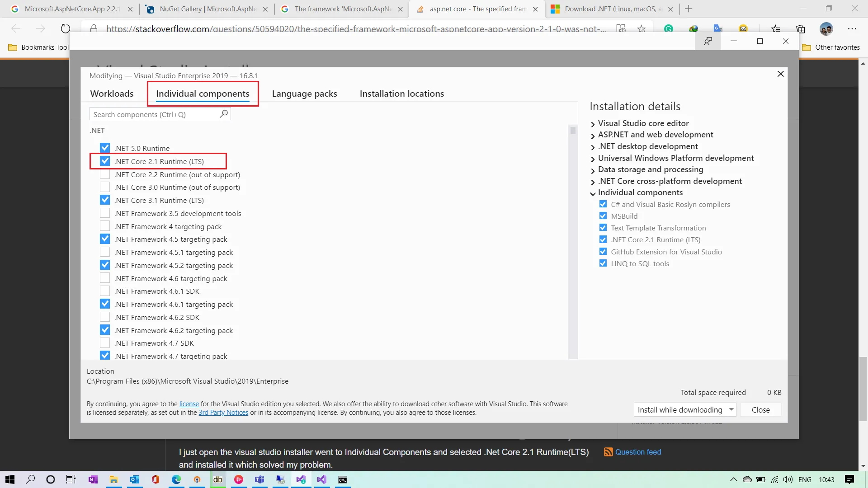The width and height of the screenshot is (868, 488).
Task: Check .NET Core 2.2 Runtime checkbox
Action: click(105, 174)
